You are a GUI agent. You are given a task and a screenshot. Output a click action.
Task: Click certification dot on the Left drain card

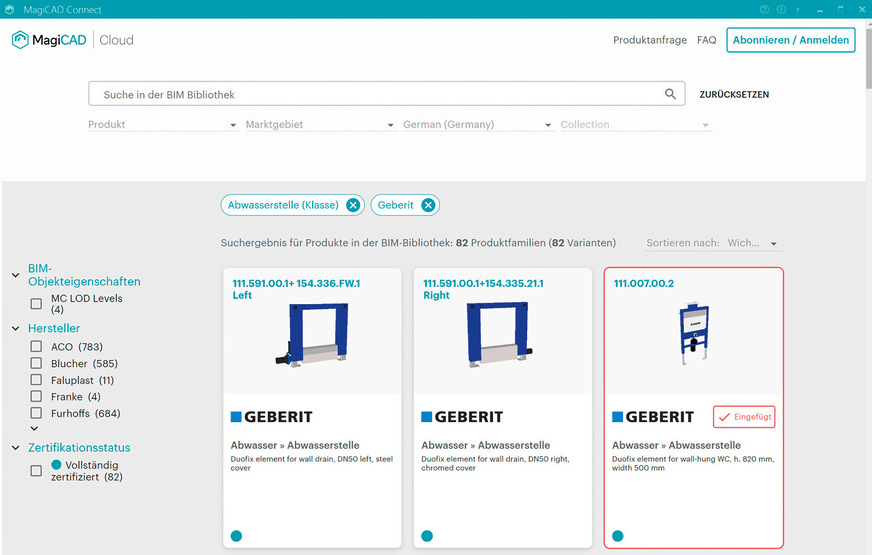[236, 536]
